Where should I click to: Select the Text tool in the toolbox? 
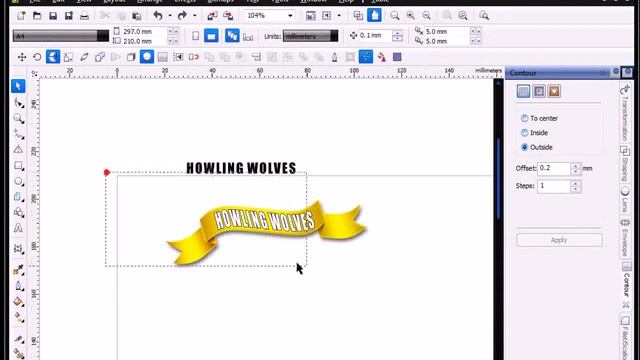[x=18, y=228]
